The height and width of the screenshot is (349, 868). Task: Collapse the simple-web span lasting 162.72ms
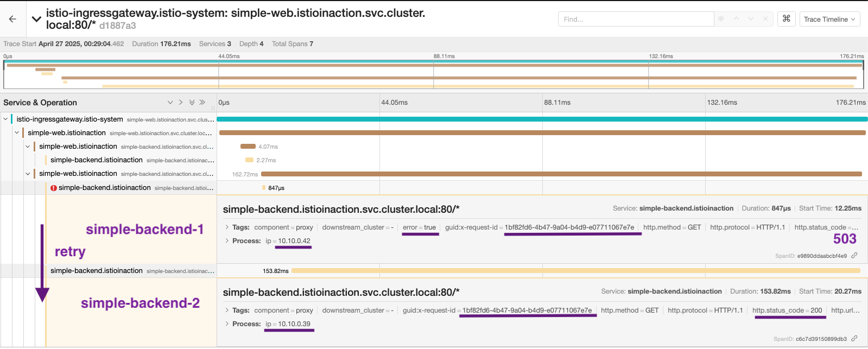28,174
